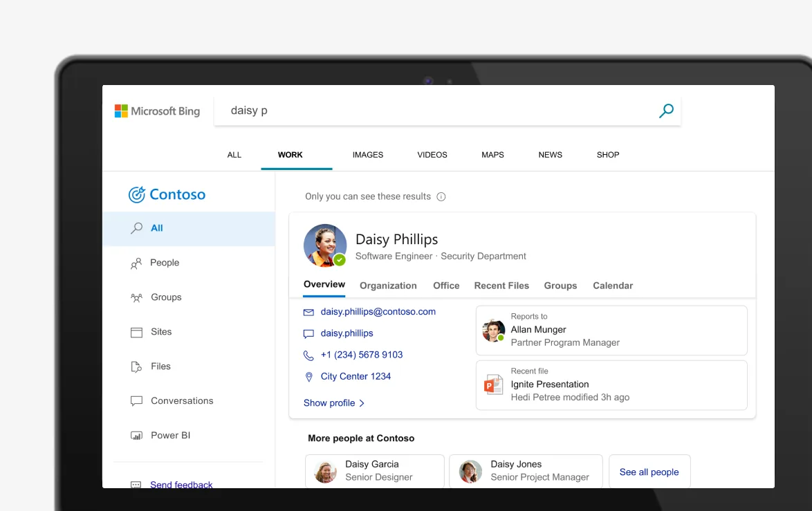Open the SHOP search tab

click(607, 155)
